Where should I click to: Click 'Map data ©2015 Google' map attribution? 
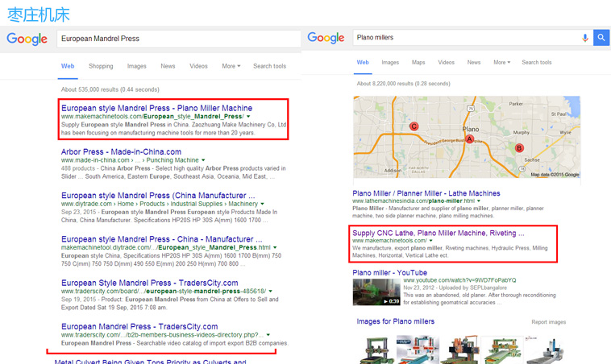tap(555, 175)
